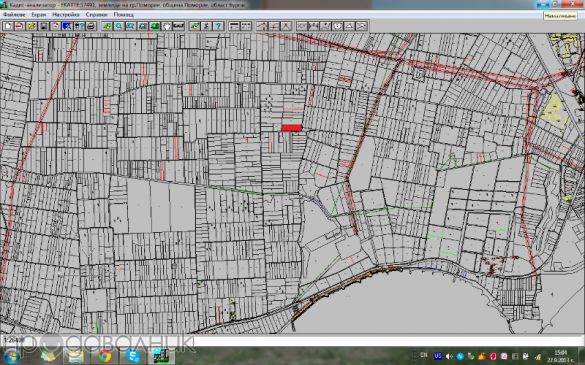Image resolution: width=585 pixels, height=365 pixels.
Task: Open the Windows Start menu
Action: [x=11, y=356]
